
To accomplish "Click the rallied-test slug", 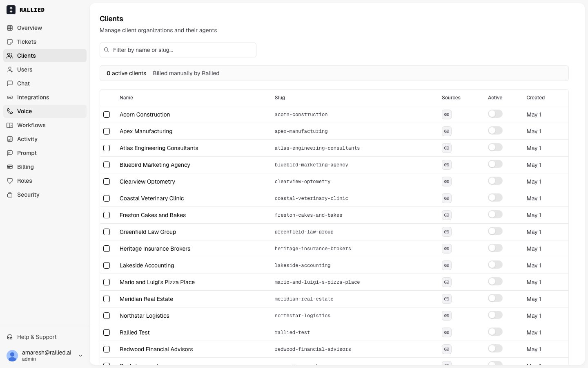I will click(292, 332).
